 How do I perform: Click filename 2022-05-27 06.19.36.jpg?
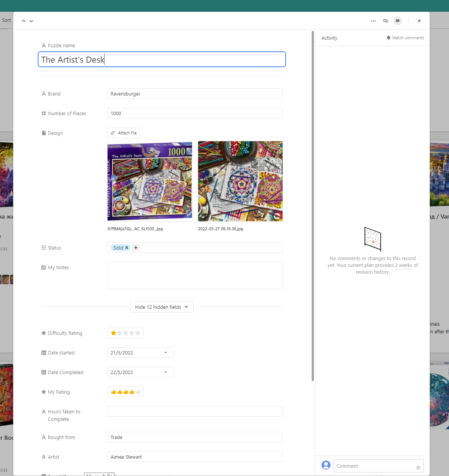[220, 229]
